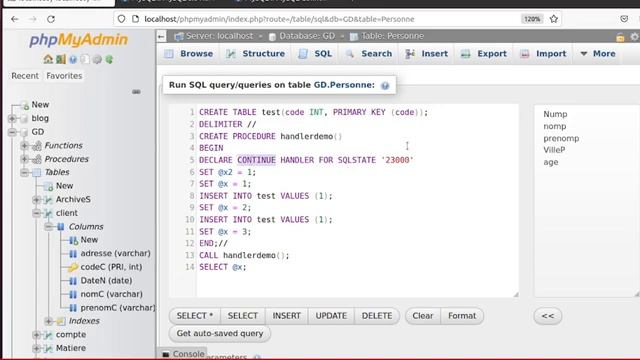Click the 120% zoom indicator
The height and width of the screenshot is (360, 640).
tap(532, 19)
